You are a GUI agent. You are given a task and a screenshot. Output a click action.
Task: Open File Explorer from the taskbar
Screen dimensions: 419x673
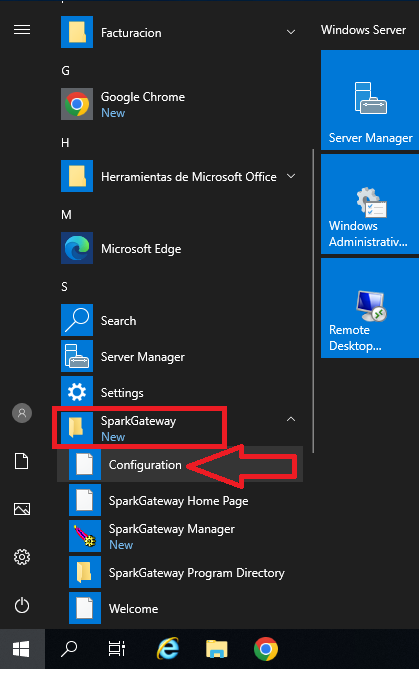pyautogui.click(x=217, y=649)
